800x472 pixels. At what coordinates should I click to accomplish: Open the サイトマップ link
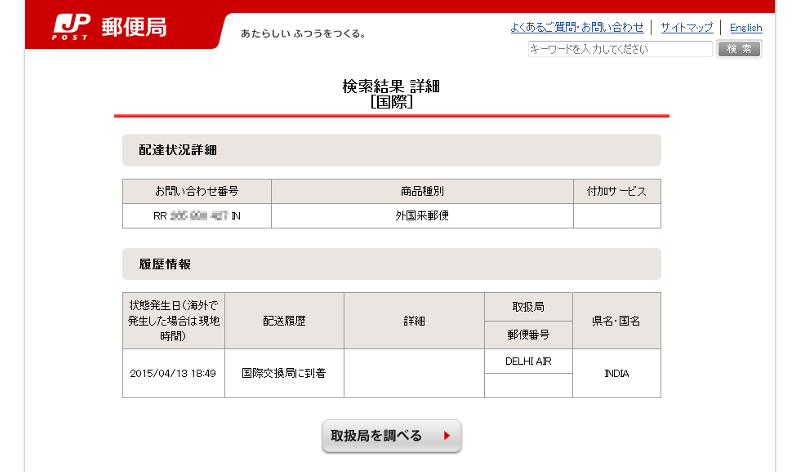686,27
